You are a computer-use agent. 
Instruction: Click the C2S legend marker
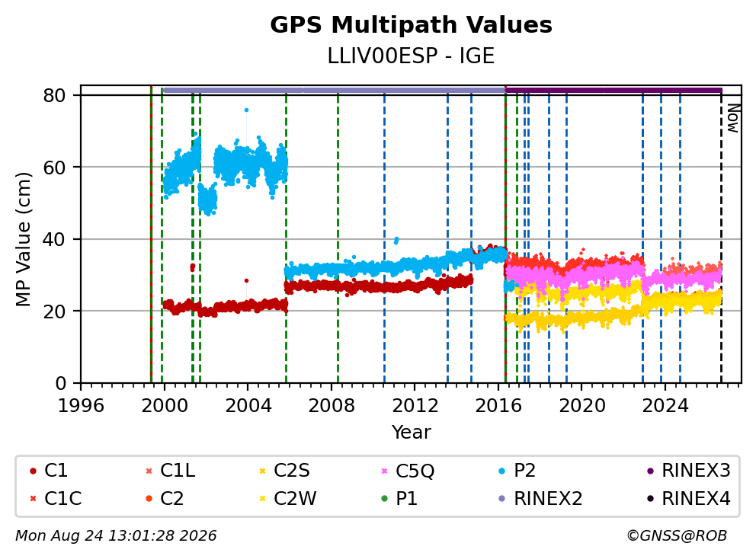point(262,471)
